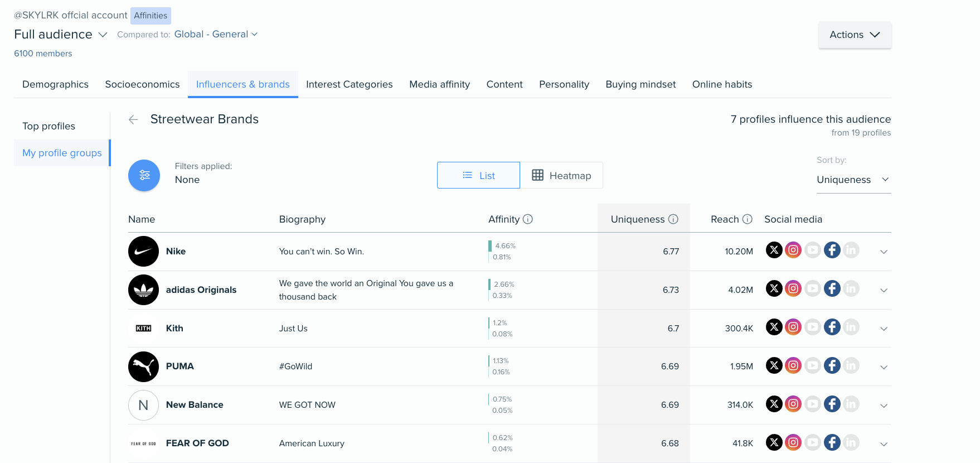Click the adidas Originals profile name
Screen dimensions: 980x463
[x=201, y=290]
